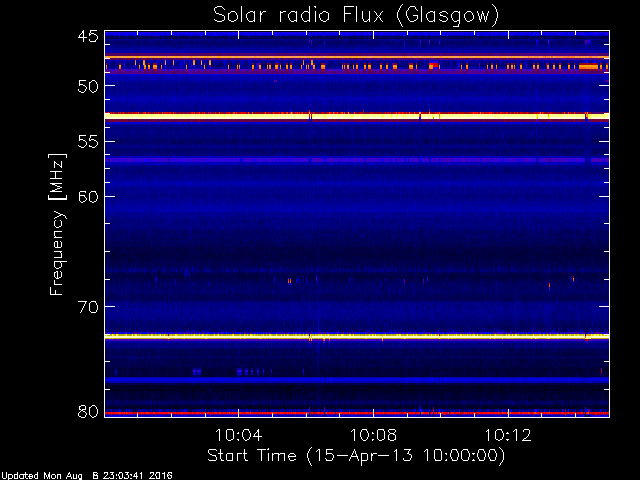Click the '10:08' time axis label
This screenshot has height=480, width=640.
(x=373, y=435)
